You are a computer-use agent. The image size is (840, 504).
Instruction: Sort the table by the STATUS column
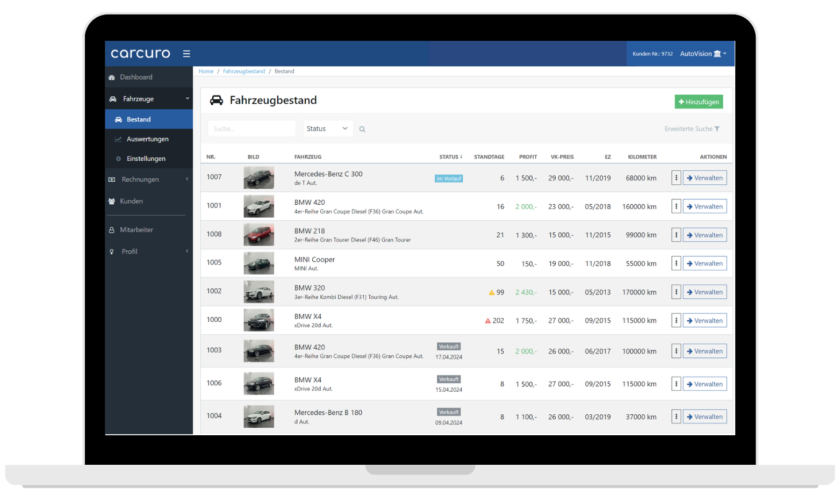click(450, 157)
